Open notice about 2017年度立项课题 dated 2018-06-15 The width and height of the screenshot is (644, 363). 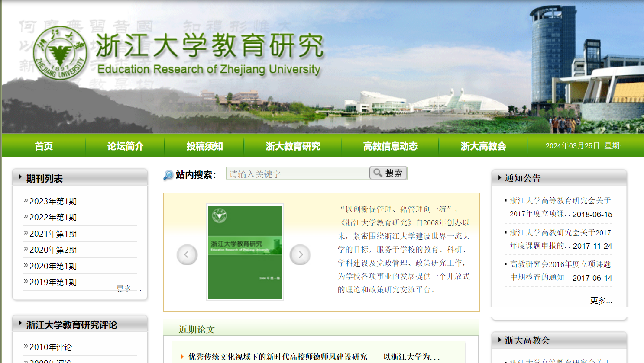point(560,207)
